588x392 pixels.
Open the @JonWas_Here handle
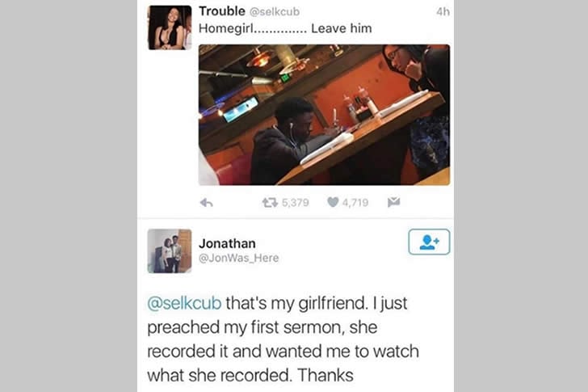point(238,258)
